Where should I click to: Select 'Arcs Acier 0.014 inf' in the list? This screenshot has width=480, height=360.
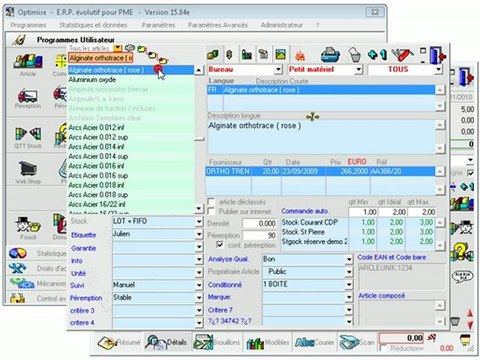tap(131, 147)
